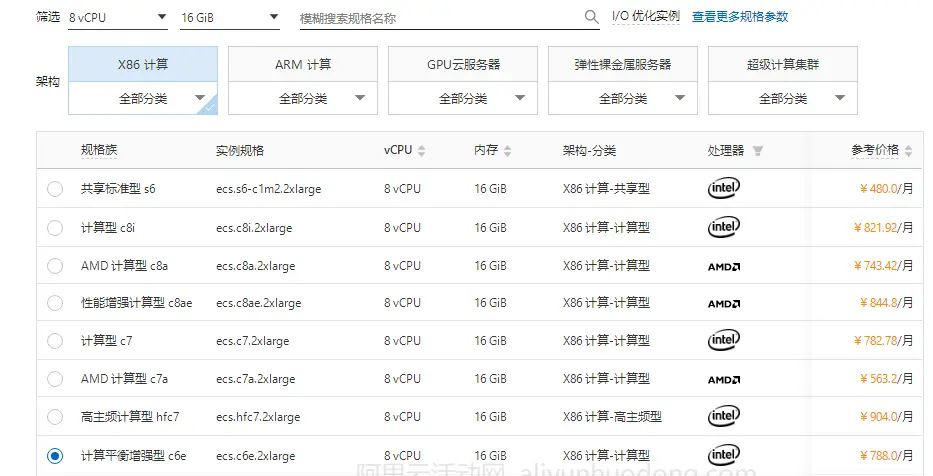This screenshot has height=476, width=933.
Task: Click X86 计算-共享型 category cell
Action: click(606, 189)
